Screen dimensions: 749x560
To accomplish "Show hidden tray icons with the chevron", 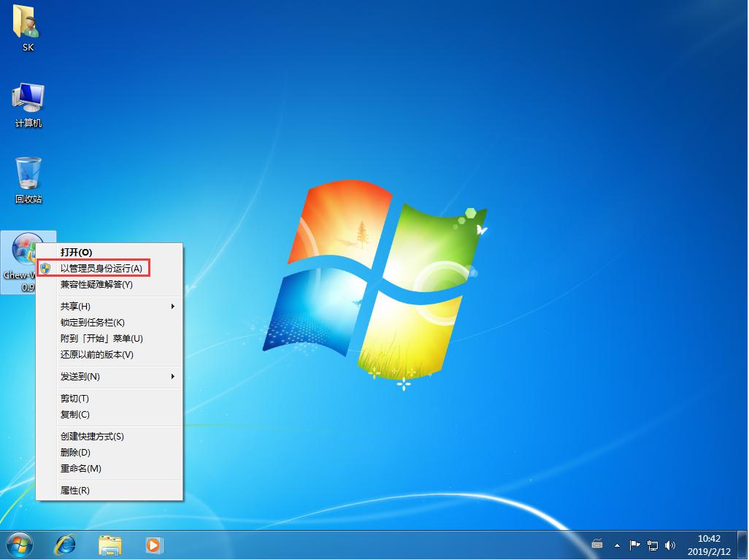I will (617, 545).
